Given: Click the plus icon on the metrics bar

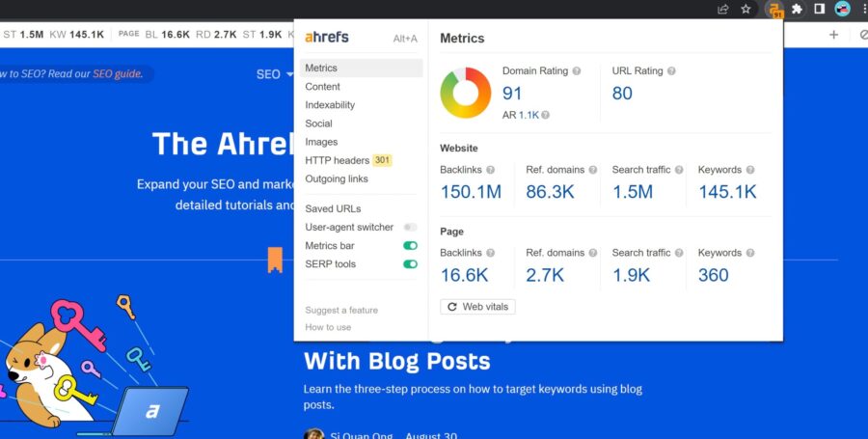Looking at the screenshot, I should tap(833, 35).
